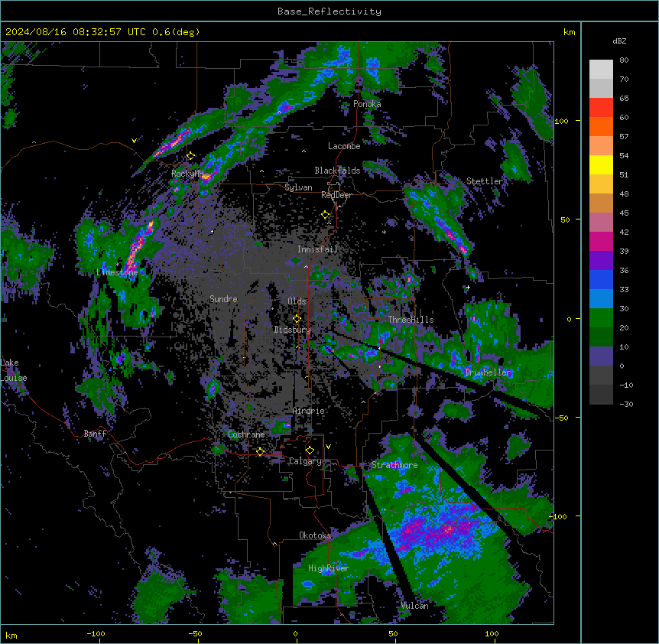Click the -100 km mark on bottom axis
Viewport: 659px width, 644px height.
coord(96,633)
